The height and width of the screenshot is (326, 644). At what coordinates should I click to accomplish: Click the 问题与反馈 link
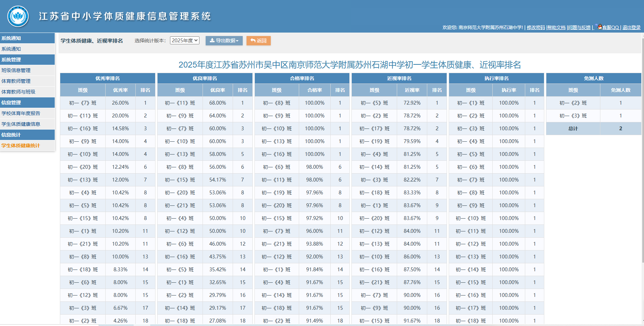click(x=579, y=27)
